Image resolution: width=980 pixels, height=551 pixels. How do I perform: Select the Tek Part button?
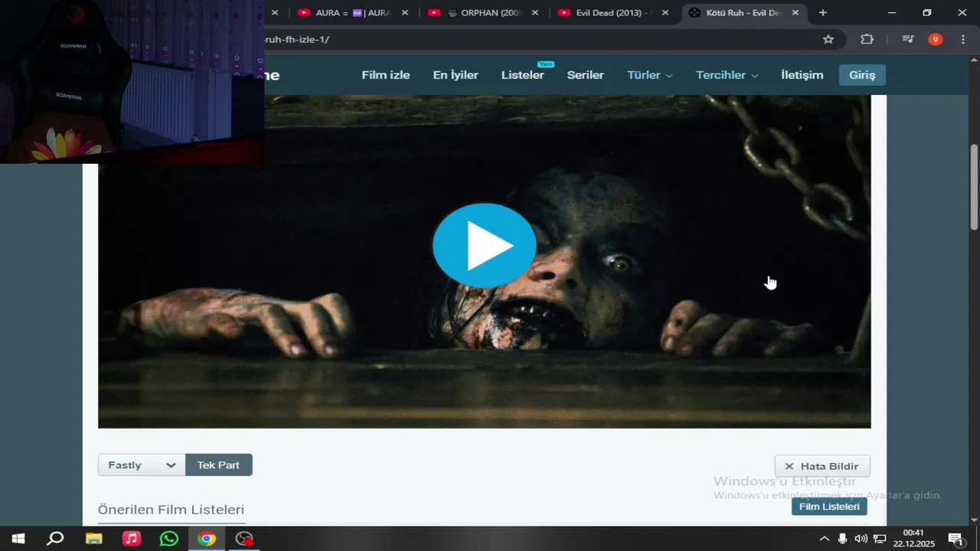coord(219,465)
